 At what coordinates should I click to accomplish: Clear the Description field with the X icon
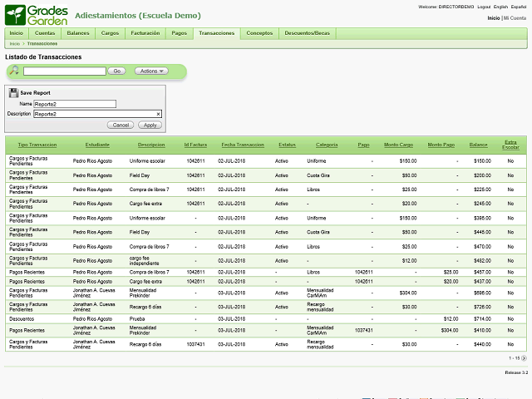click(x=158, y=114)
